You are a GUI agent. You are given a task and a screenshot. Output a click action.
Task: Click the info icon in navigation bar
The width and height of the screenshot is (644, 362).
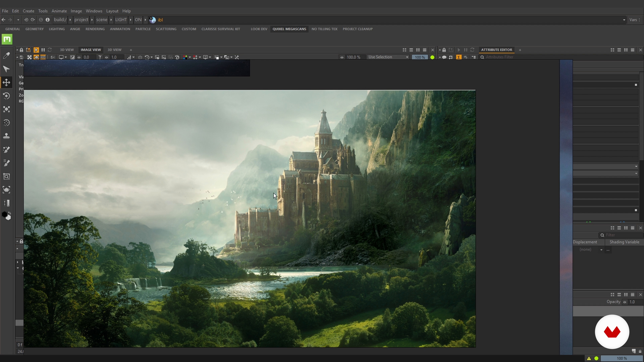(x=47, y=20)
